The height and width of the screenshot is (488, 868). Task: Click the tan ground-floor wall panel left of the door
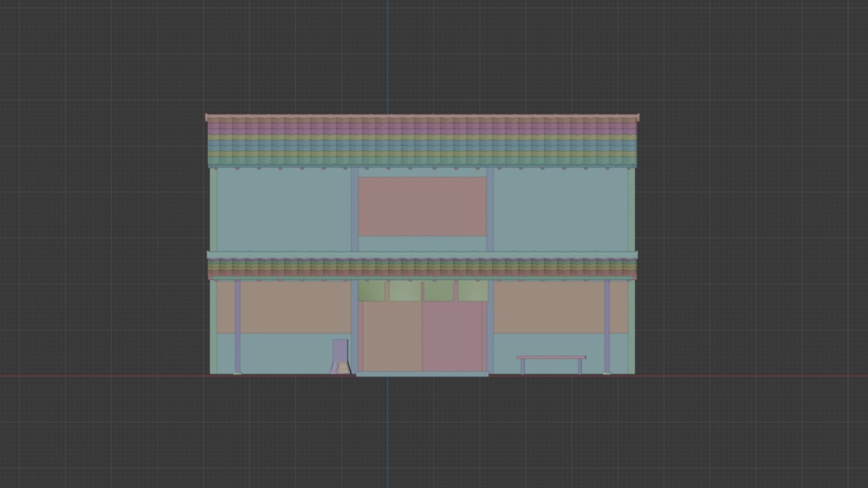click(x=284, y=307)
